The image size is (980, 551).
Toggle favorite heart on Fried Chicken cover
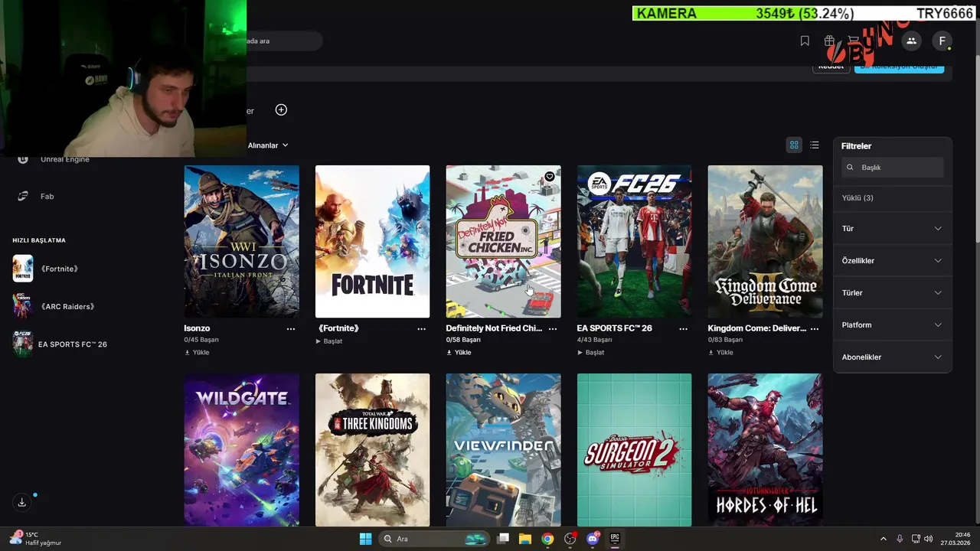click(550, 177)
